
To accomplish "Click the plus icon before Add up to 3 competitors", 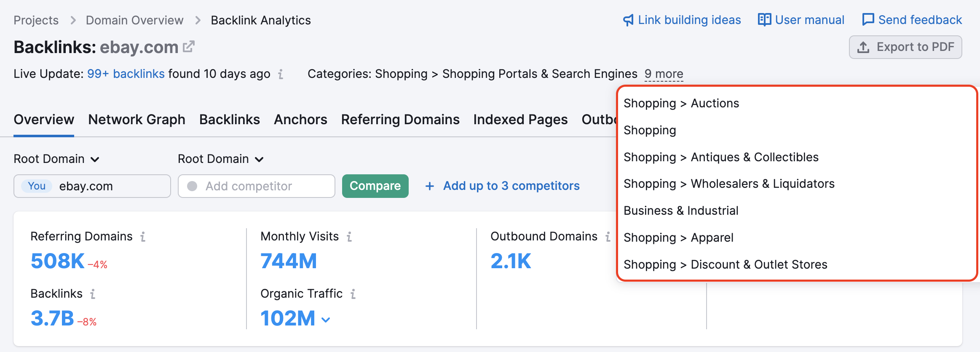I will coord(429,186).
